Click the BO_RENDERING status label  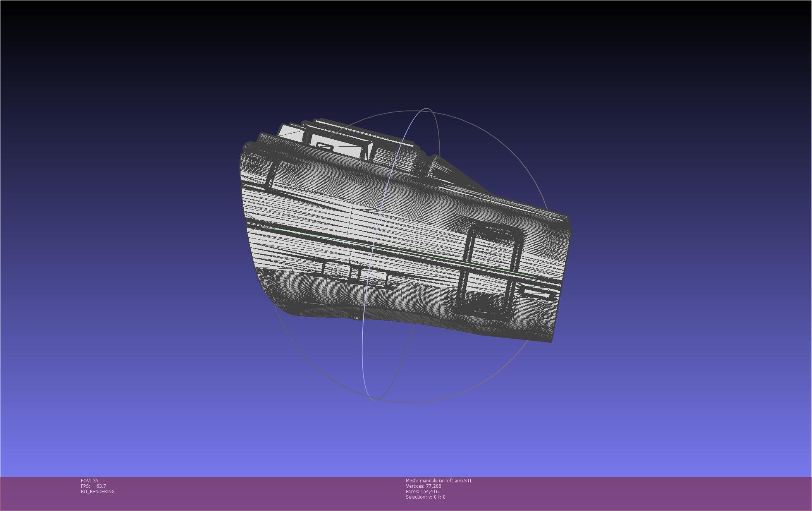[x=98, y=491]
